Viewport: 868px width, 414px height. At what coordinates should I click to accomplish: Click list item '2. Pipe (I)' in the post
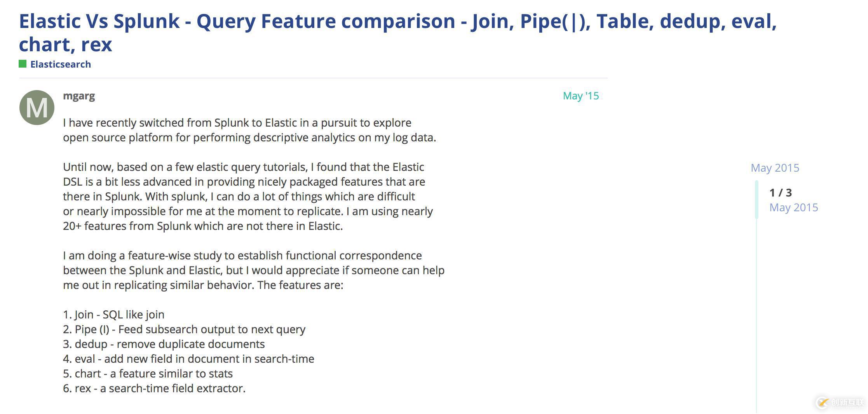[184, 329]
